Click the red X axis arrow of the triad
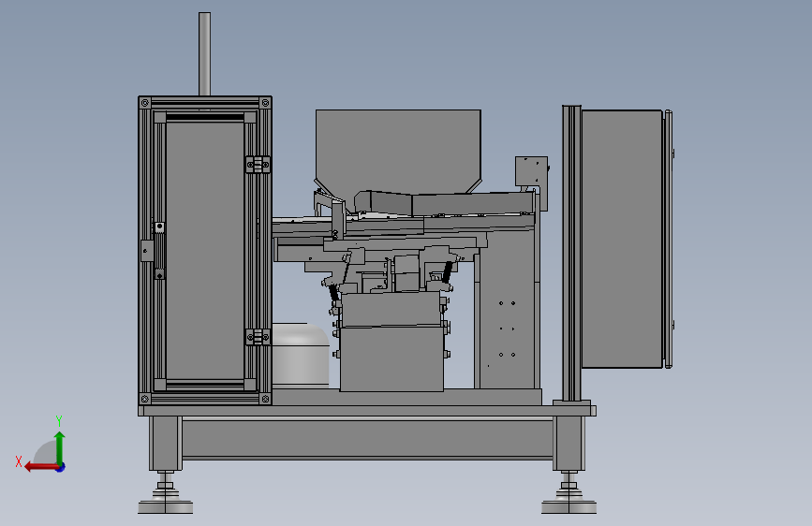The image size is (812, 526). click(40, 467)
